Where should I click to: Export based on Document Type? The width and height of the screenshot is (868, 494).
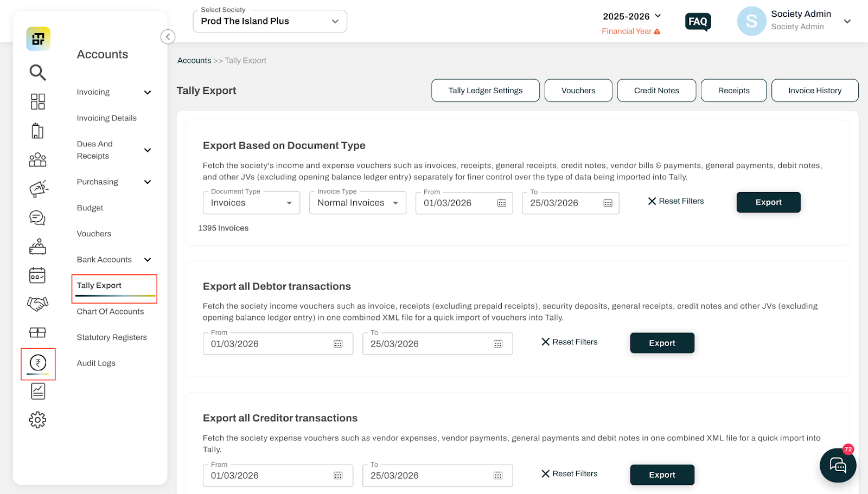click(768, 202)
